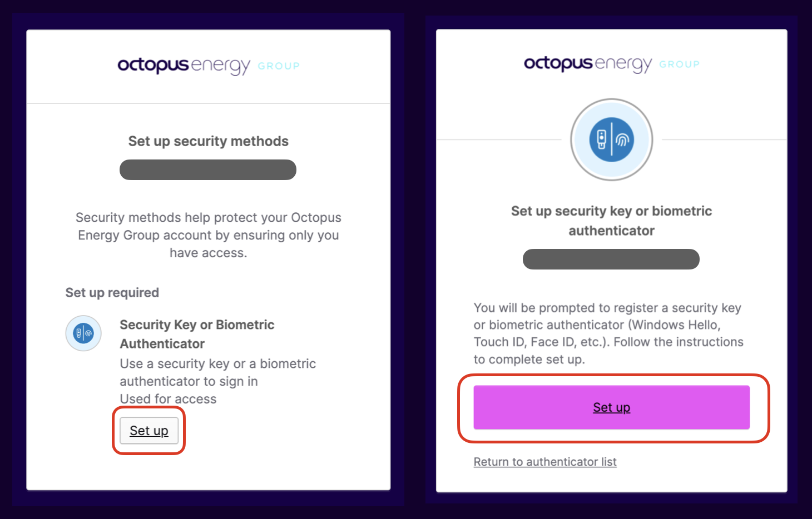This screenshot has width=812, height=519.
Task: Open the Return to authenticator list link
Action: pos(544,462)
